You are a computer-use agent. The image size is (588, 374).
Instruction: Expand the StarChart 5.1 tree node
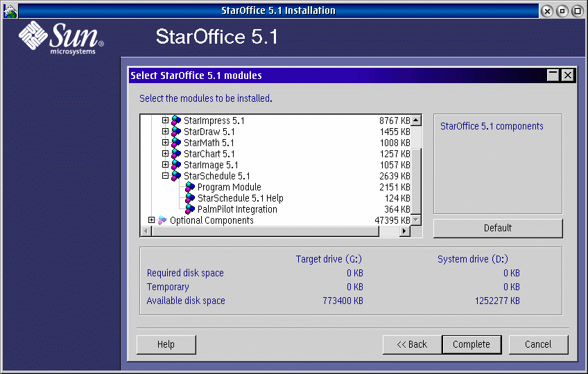tap(165, 153)
